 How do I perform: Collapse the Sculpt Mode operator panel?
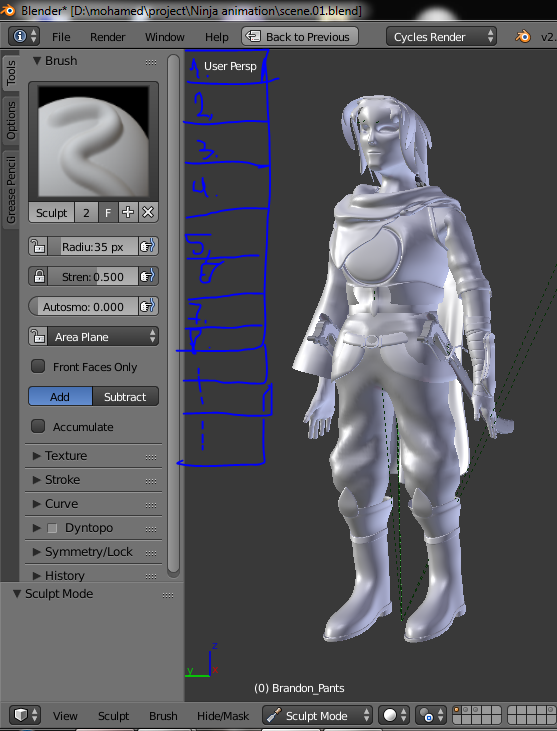coord(17,594)
